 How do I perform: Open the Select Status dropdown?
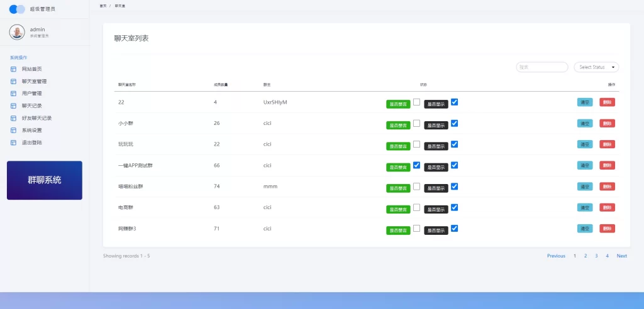pyautogui.click(x=596, y=67)
